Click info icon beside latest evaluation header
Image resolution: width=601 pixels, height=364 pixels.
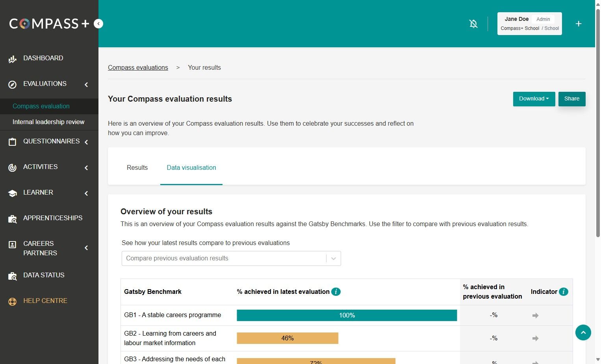[x=336, y=292]
